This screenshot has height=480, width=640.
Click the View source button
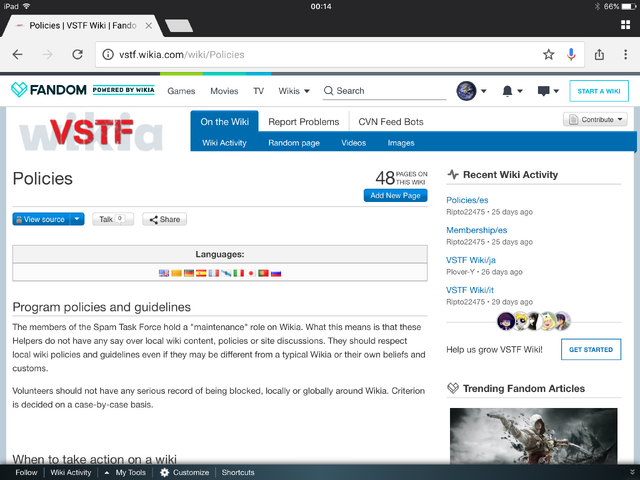pos(41,219)
